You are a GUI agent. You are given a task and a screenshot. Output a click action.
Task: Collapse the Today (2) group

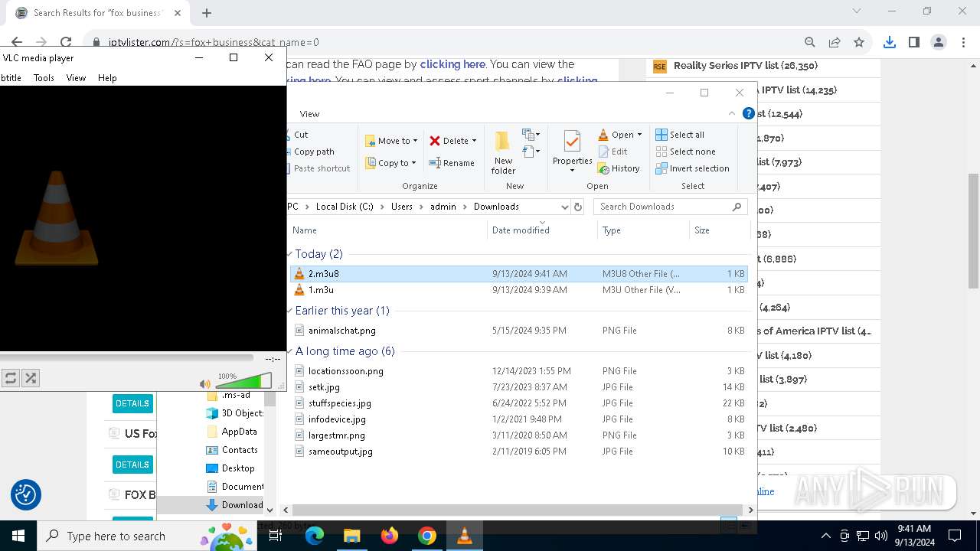289,254
